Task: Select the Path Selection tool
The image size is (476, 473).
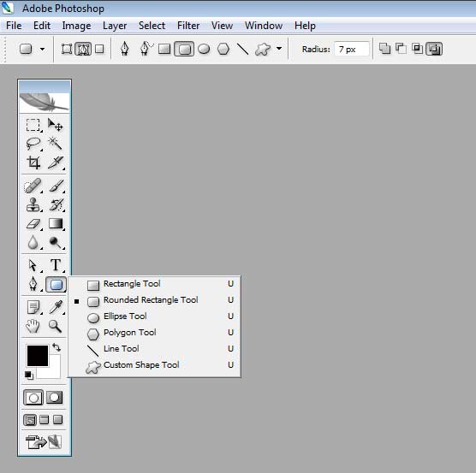Action: pos(33,265)
